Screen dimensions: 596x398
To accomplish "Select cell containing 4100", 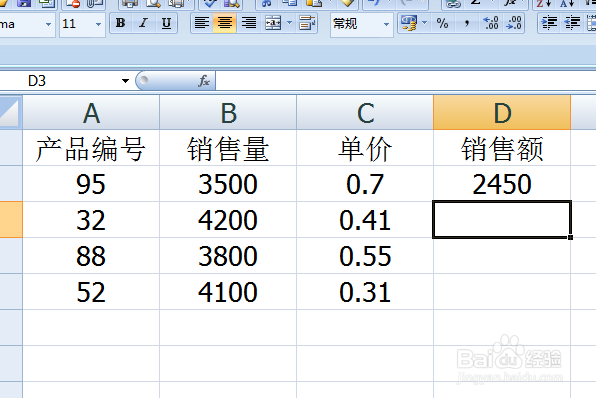I will (228, 292).
